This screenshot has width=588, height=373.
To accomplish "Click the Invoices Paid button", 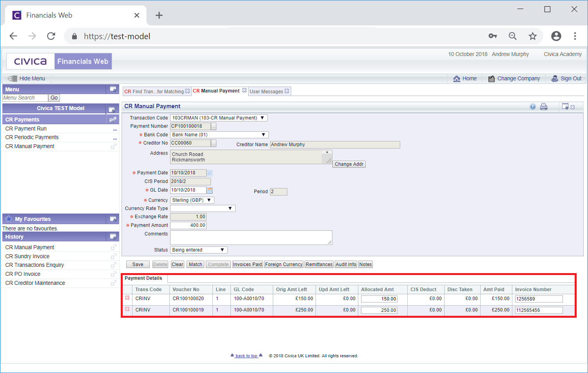I will pos(247,264).
